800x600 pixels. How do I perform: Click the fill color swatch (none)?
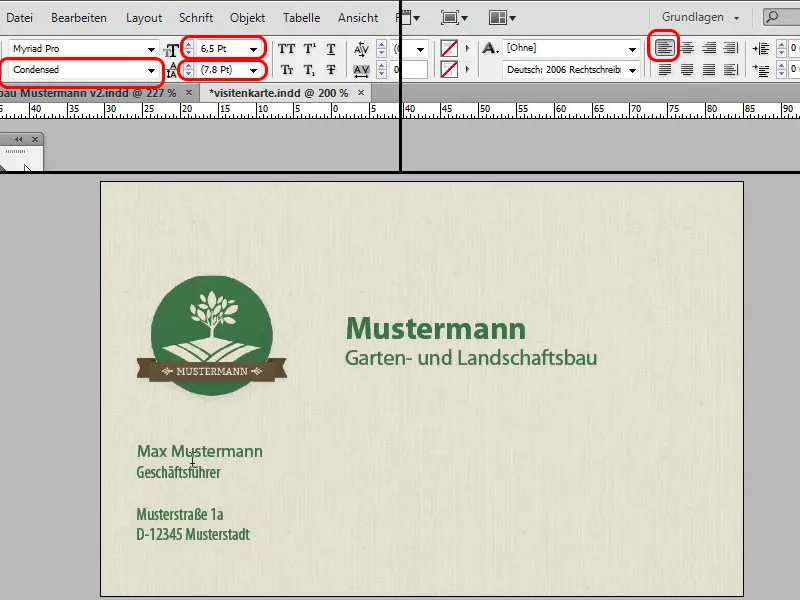(x=449, y=49)
